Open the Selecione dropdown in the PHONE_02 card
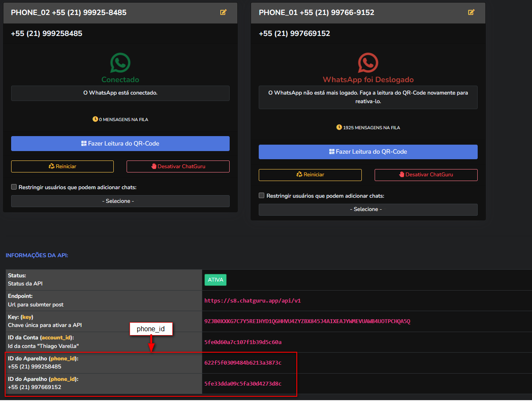This screenshot has height=401, width=532. 120,201
